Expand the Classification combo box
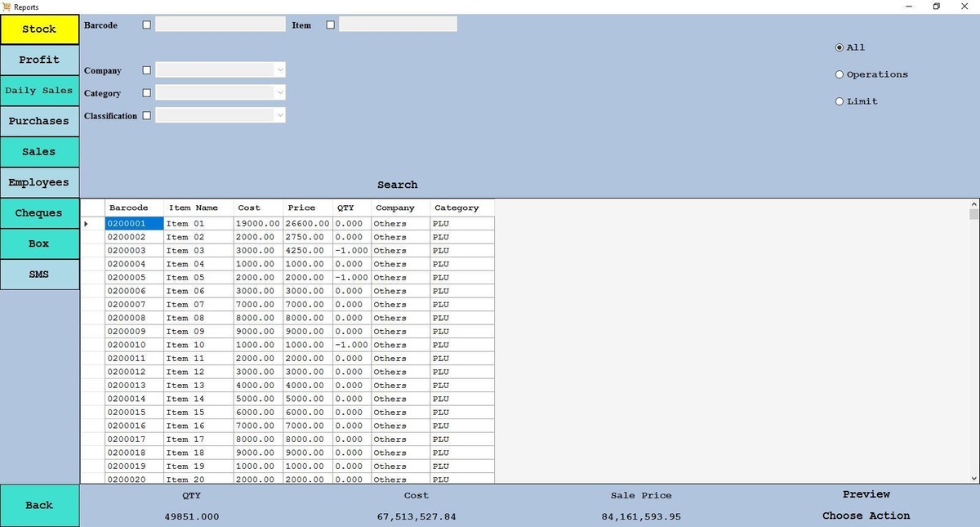Image resolution: width=980 pixels, height=527 pixels. click(280, 116)
